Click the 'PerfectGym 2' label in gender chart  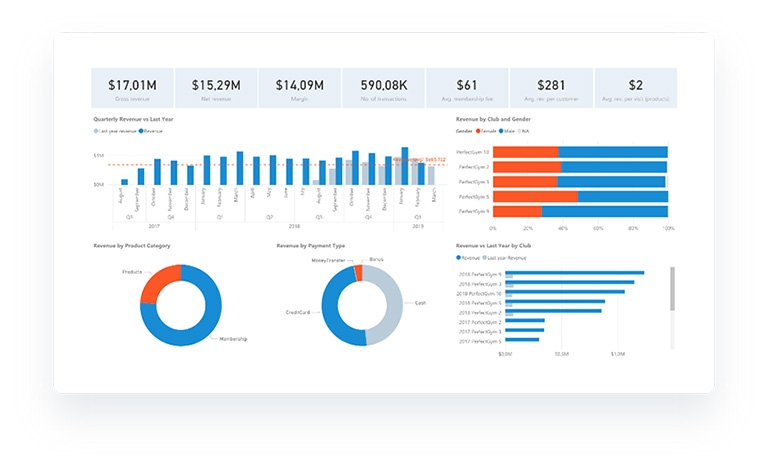(x=474, y=167)
